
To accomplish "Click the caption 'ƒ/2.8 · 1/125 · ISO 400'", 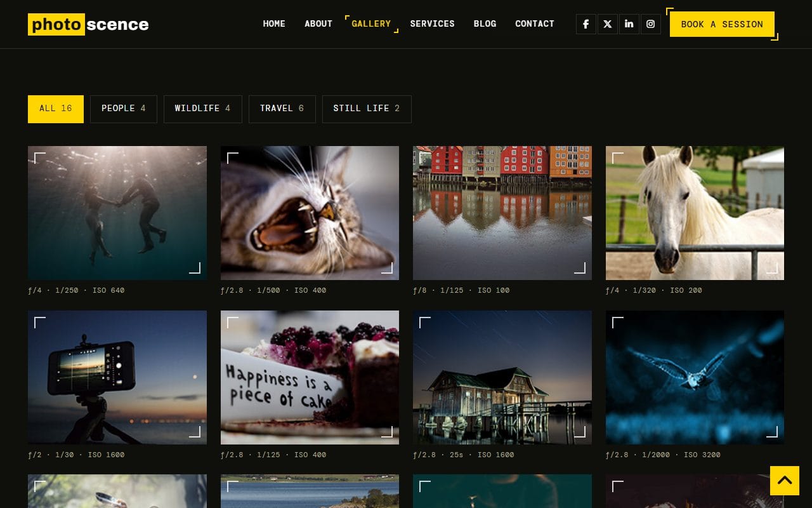I will coord(273,455).
